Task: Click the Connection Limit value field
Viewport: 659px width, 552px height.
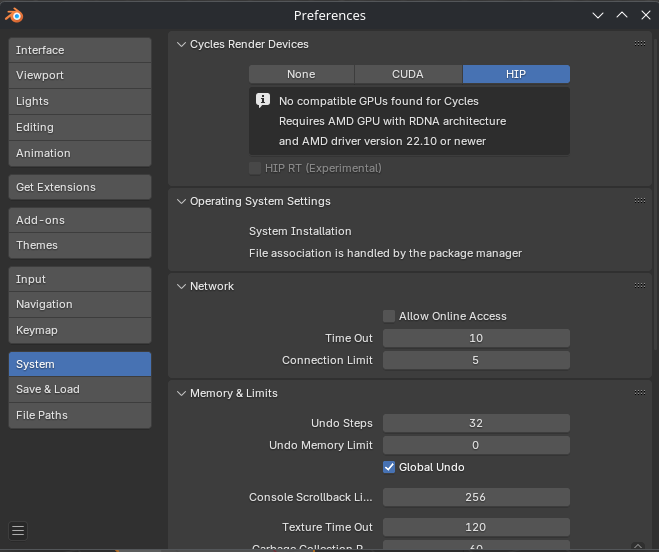Action: pos(476,360)
